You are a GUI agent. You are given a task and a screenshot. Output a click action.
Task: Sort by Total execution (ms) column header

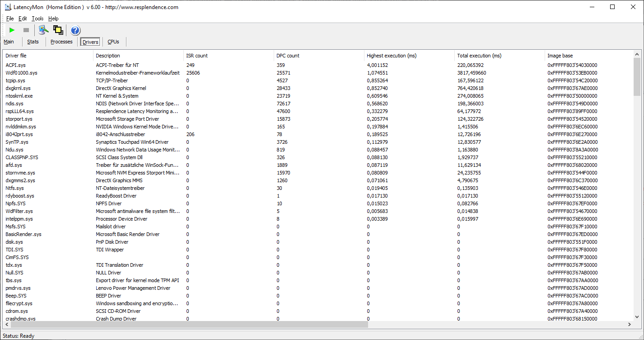[x=500, y=56]
